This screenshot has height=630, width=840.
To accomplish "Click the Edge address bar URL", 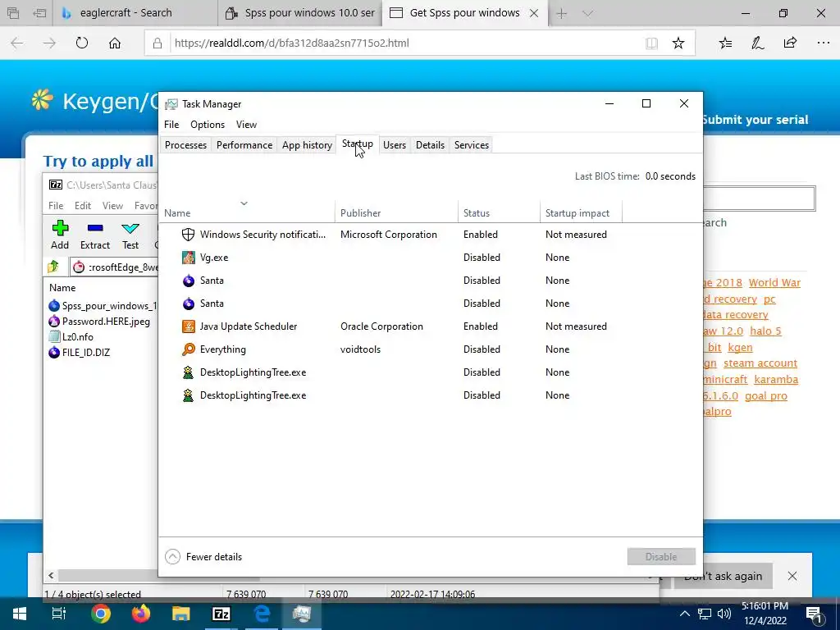I will coord(292,43).
